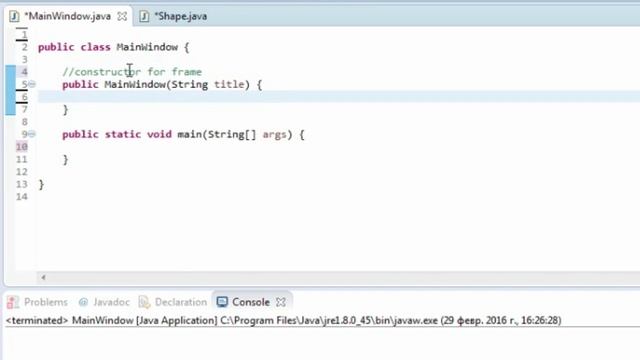640x360 pixels.
Task: Switch to the MainWindow.java editor tab
Action: coord(67,16)
